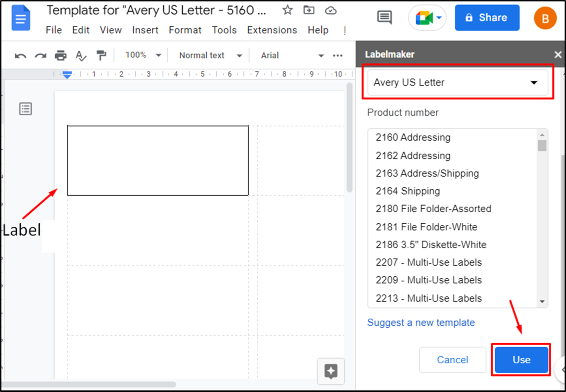Open the Explore button at bottom
The height and width of the screenshot is (392, 566).
(331, 371)
